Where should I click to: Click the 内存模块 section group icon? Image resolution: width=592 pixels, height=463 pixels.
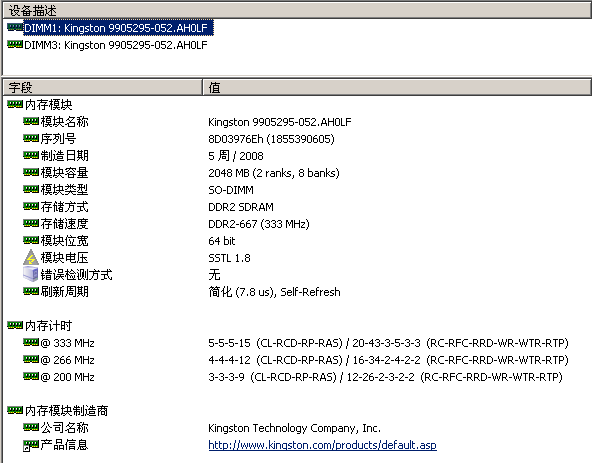click(x=15, y=104)
